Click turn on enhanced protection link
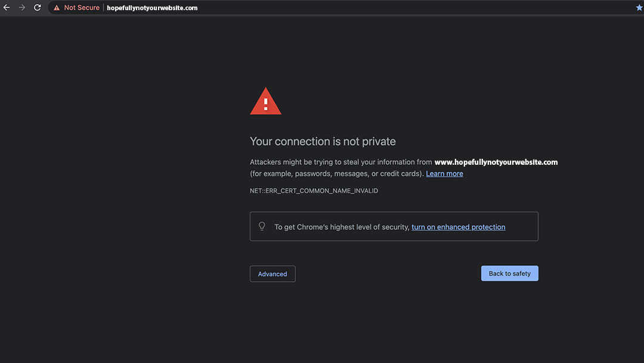The image size is (644, 363). (458, 227)
